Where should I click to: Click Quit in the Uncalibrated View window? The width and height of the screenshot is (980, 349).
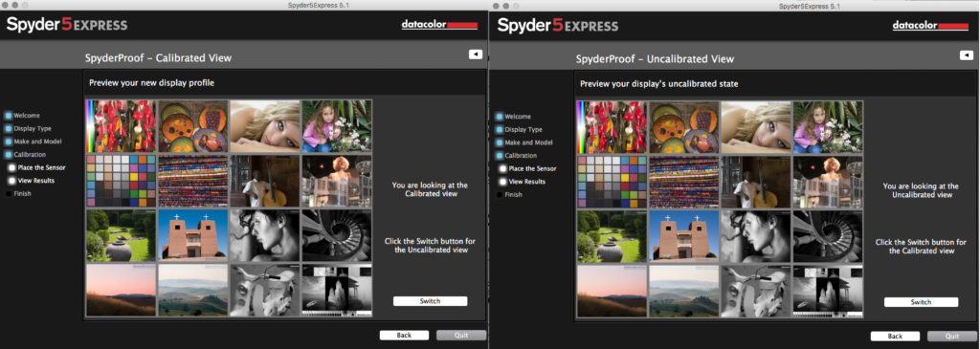(x=952, y=337)
